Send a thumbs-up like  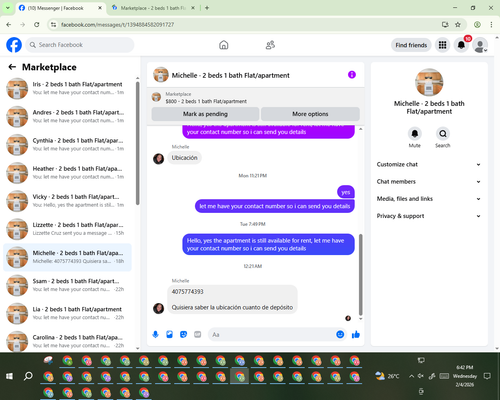356,334
